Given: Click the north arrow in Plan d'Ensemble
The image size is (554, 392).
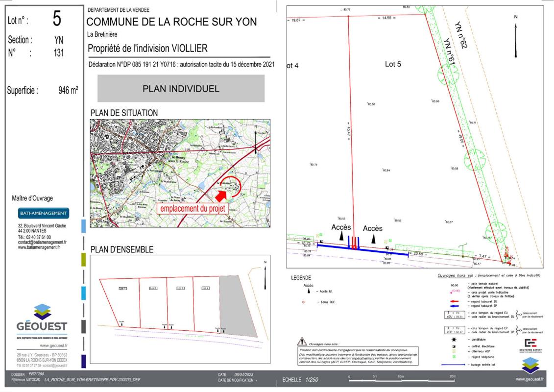Looking at the screenshot, I should click(265, 276).
